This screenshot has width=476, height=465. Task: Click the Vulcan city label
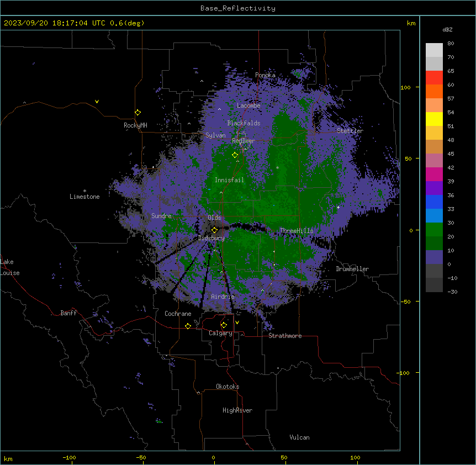point(299,437)
